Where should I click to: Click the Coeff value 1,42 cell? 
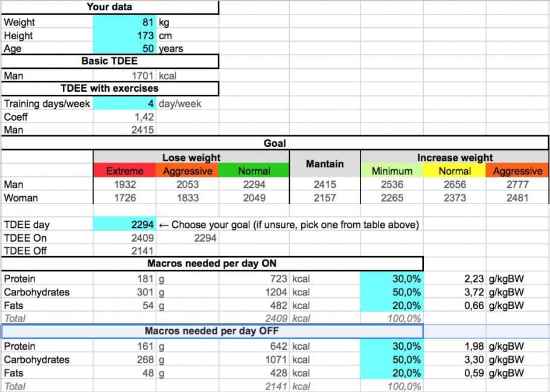point(125,117)
